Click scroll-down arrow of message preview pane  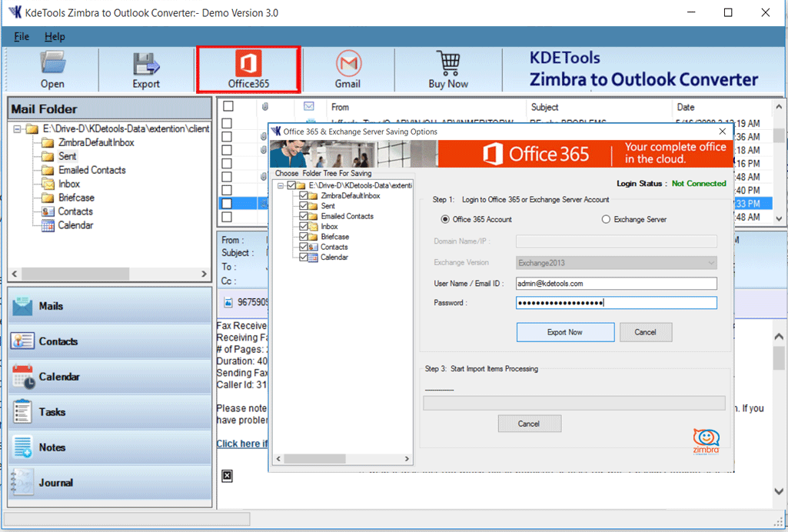click(x=779, y=491)
